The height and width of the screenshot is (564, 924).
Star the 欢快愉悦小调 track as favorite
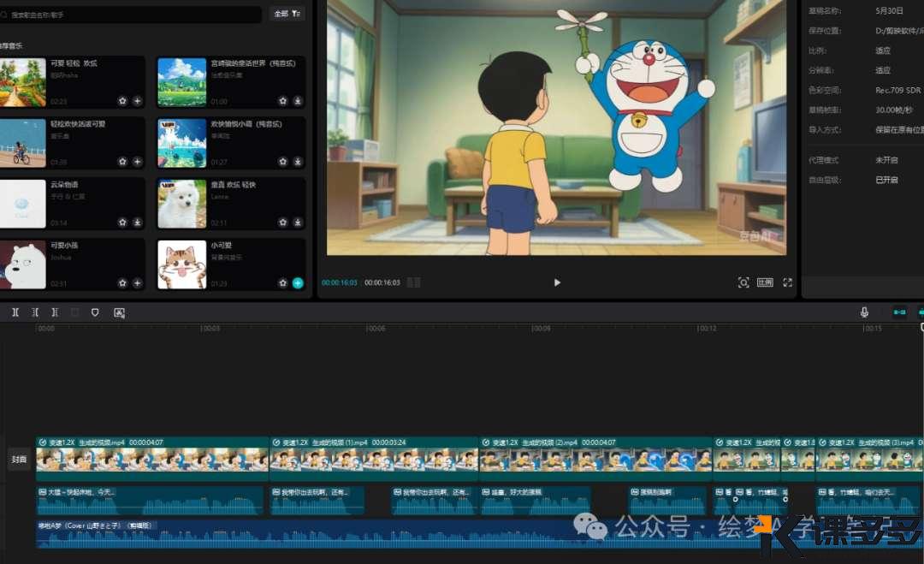[283, 162]
